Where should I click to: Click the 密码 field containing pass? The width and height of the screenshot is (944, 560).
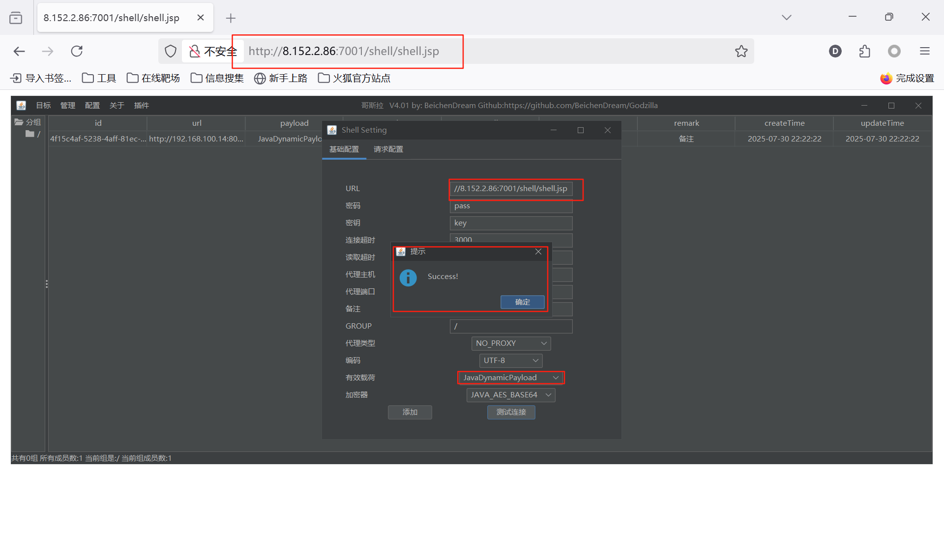pyautogui.click(x=511, y=206)
